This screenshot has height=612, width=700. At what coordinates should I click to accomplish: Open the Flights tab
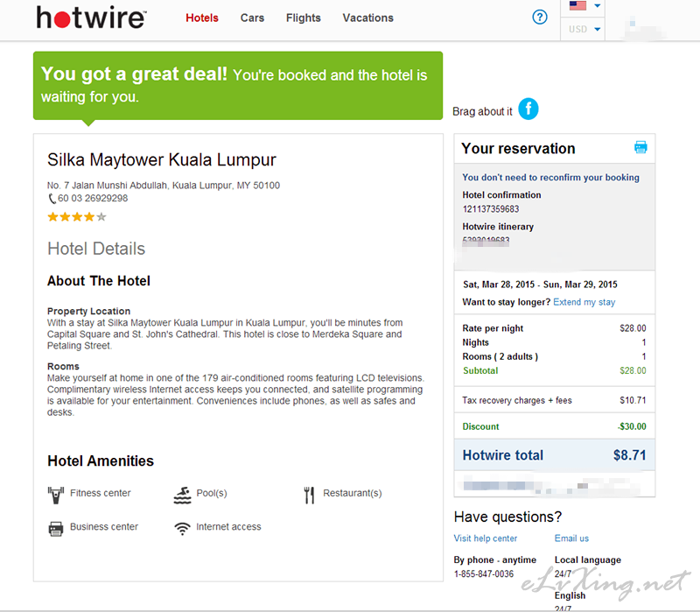(x=303, y=18)
